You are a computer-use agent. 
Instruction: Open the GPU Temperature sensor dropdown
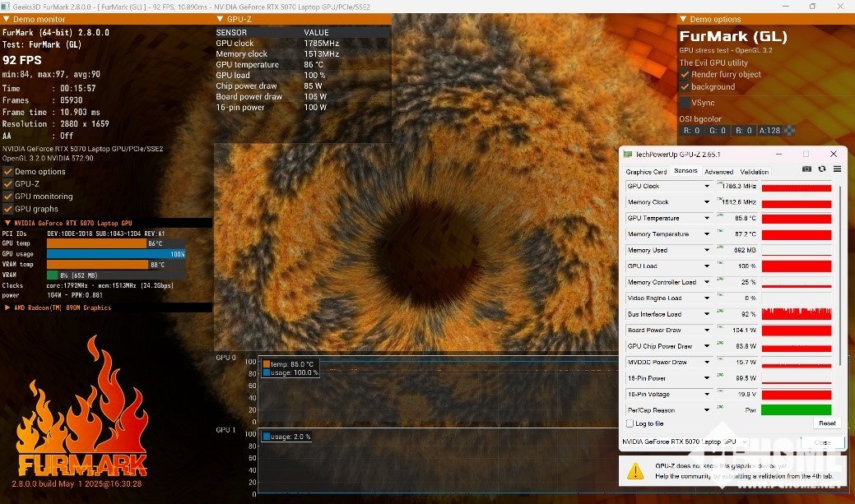(707, 218)
